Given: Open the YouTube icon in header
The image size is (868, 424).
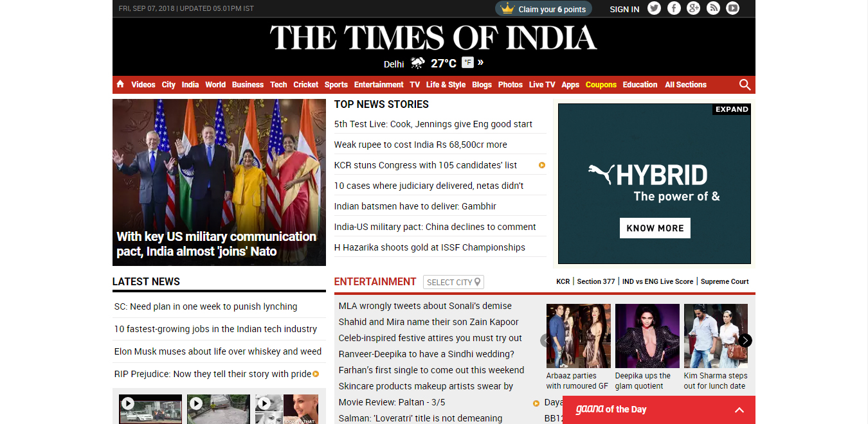Looking at the screenshot, I should coord(732,8).
